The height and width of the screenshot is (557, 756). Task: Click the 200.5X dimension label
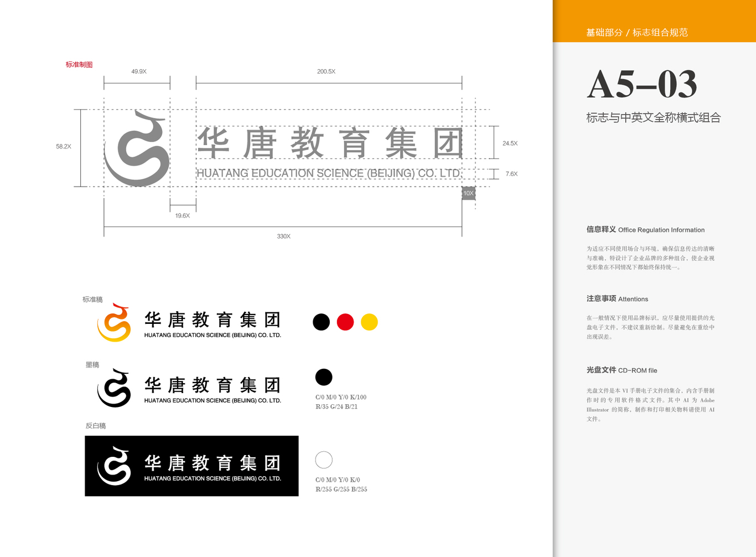326,71
